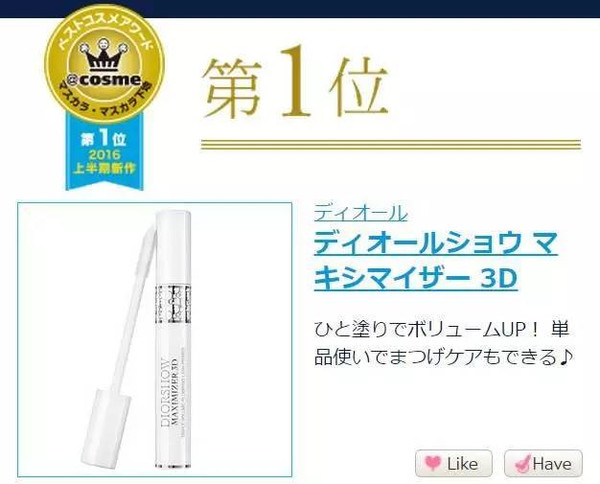Click the gold double-line divider
Viewport: 600px width, 484px height.
(391, 144)
